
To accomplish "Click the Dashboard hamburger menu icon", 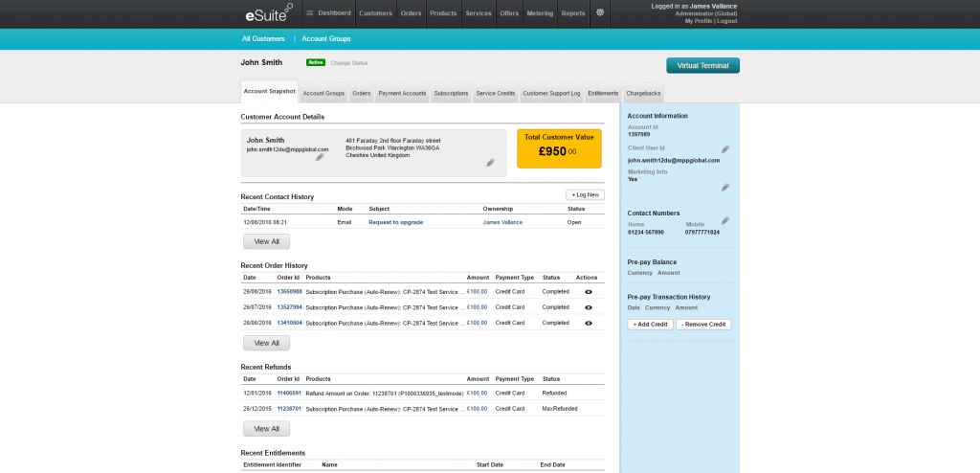I will [x=310, y=13].
